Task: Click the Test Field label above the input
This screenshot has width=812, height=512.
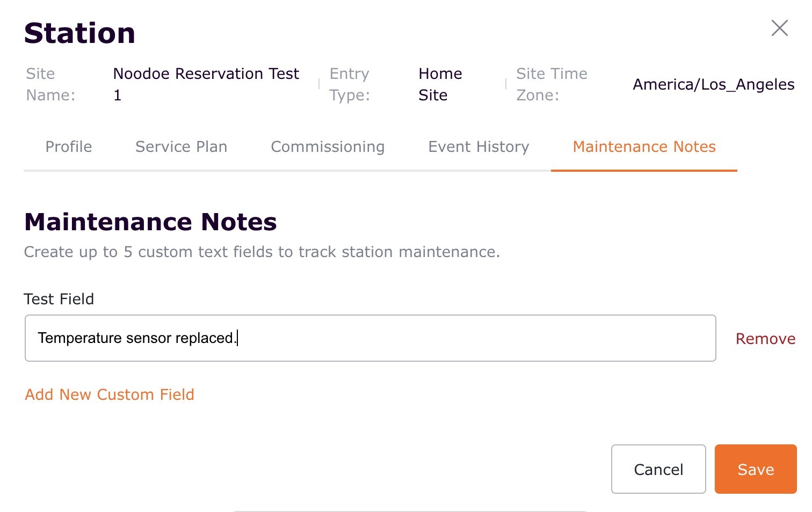Action: (x=59, y=299)
